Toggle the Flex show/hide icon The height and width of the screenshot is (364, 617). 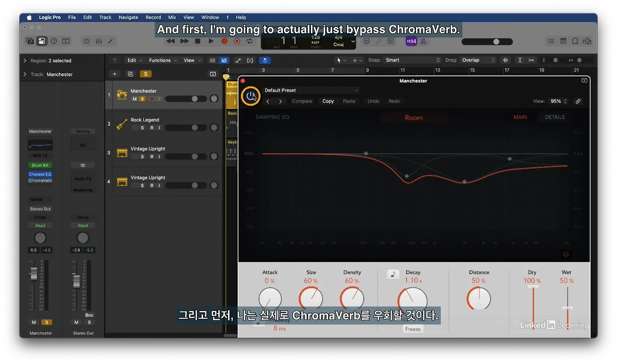(250, 60)
